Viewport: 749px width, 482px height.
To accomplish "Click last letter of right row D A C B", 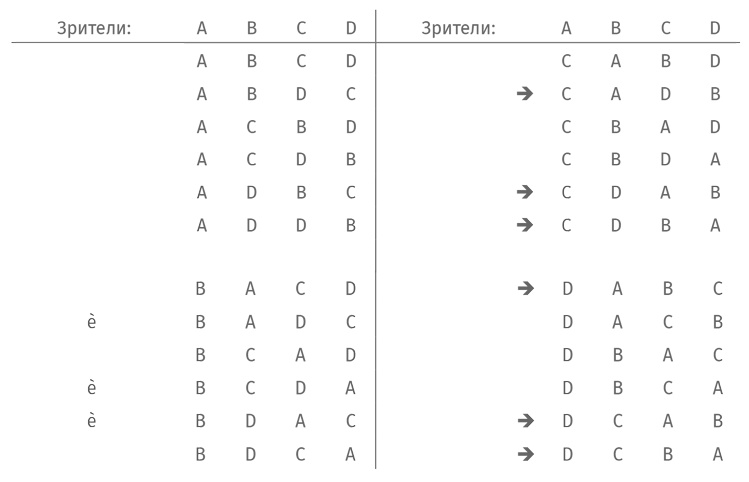I will click(x=715, y=323).
